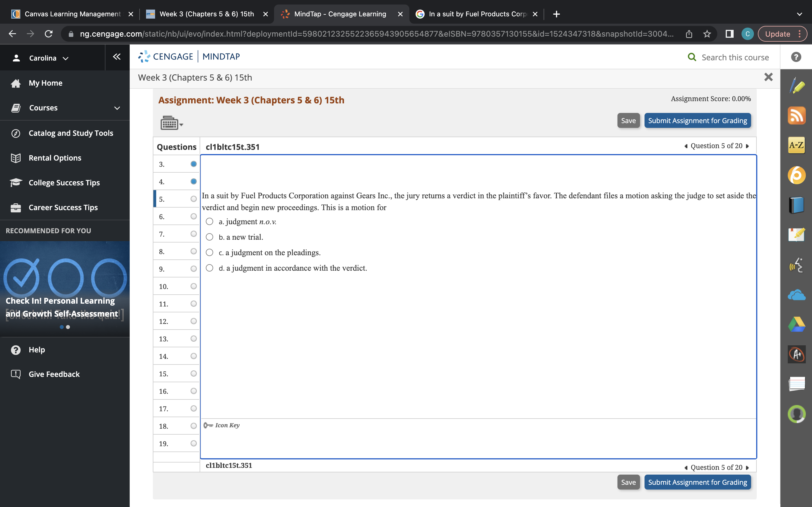Expand the Courses section chevron

[116, 108]
